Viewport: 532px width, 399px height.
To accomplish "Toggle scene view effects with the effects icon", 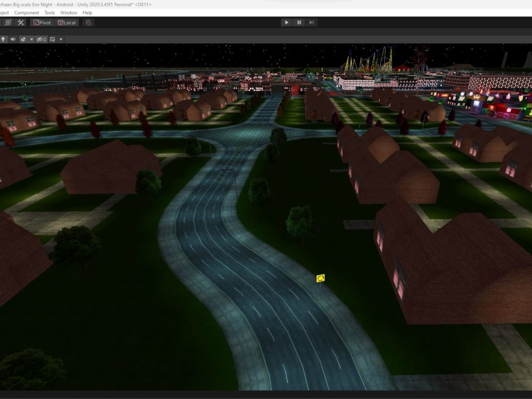I will pos(24,39).
